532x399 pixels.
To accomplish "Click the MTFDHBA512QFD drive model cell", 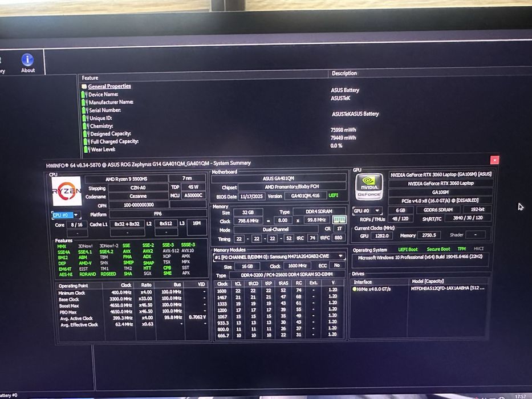I will click(x=448, y=288).
